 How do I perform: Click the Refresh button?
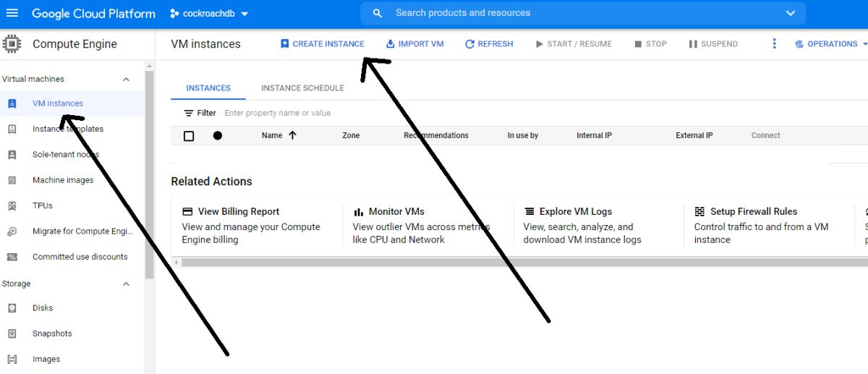tap(489, 43)
